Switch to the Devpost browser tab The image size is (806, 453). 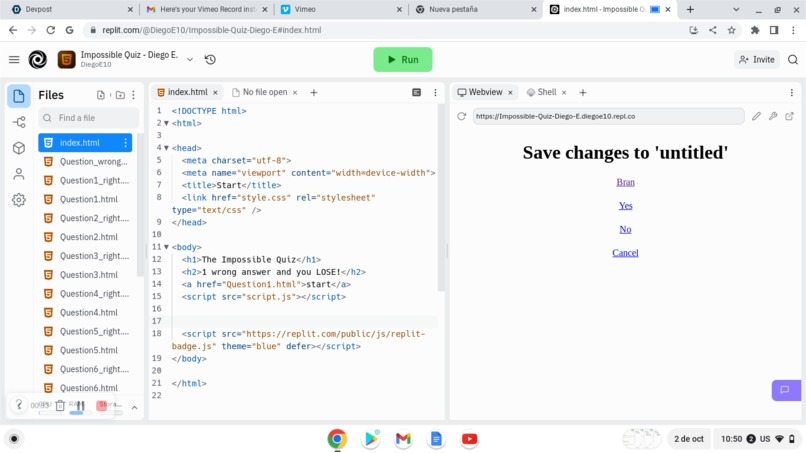71,9
